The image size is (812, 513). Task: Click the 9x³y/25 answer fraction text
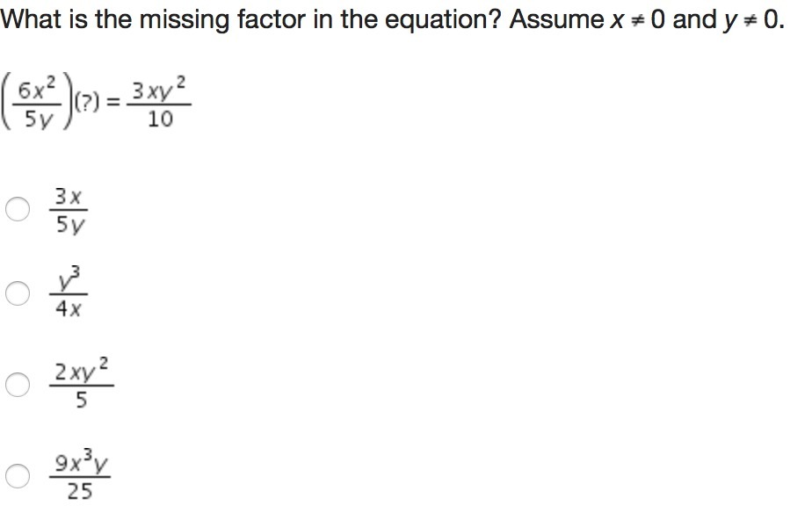coord(81,476)
